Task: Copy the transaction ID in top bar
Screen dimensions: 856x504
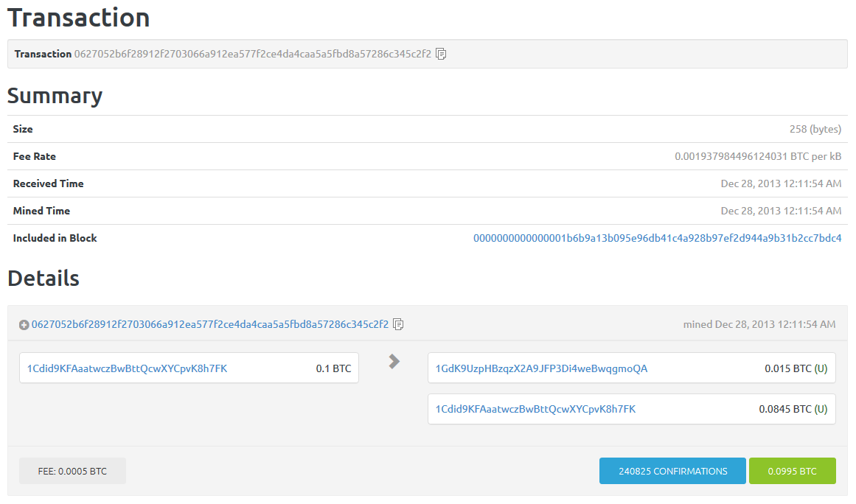Action: (441, 54)
